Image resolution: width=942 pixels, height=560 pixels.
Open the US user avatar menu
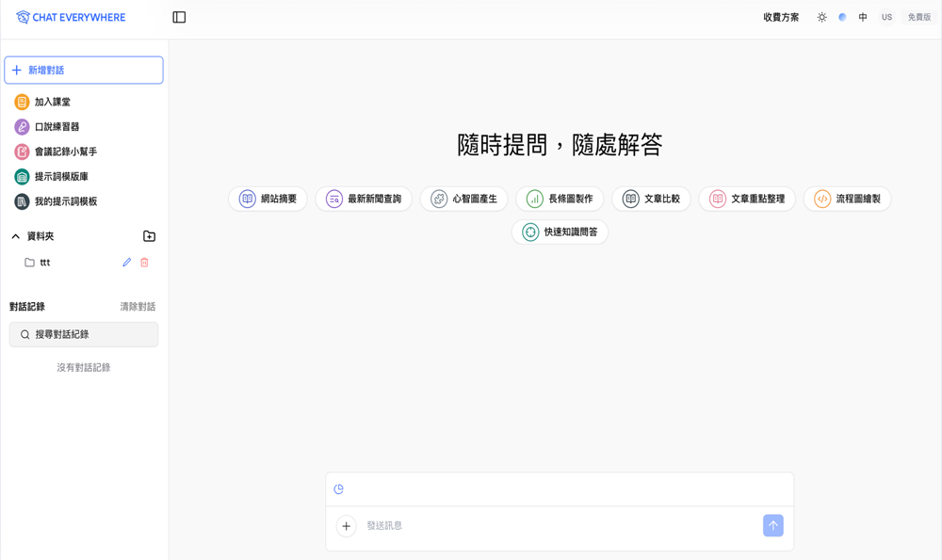tap(886, 17)
